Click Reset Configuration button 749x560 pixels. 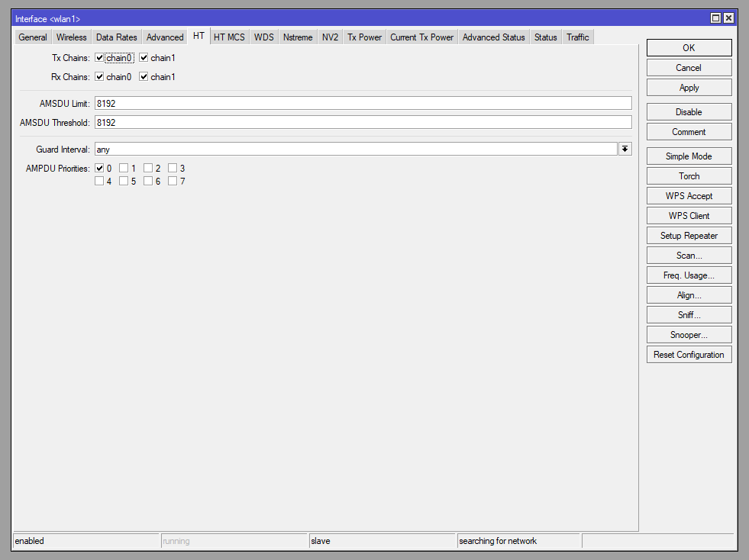click(x=689, y=355)
